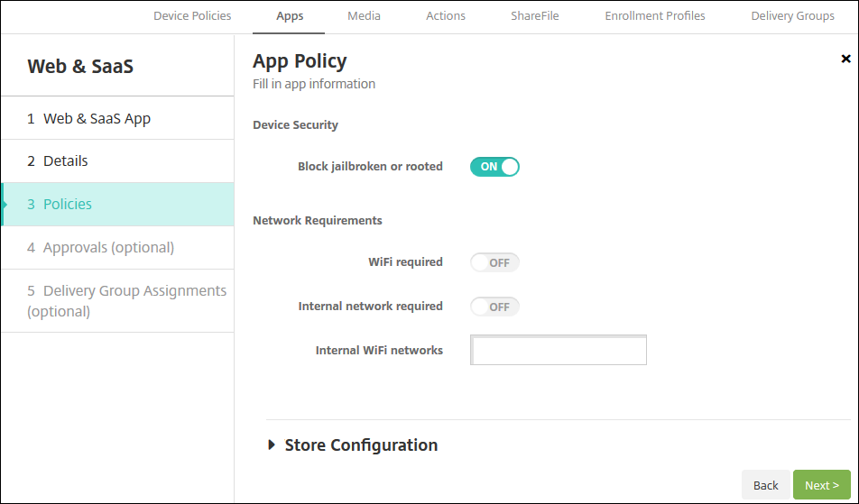Jump to step 4 Approvals (optional)
859x504 pixels.
(x=117, y=248)
